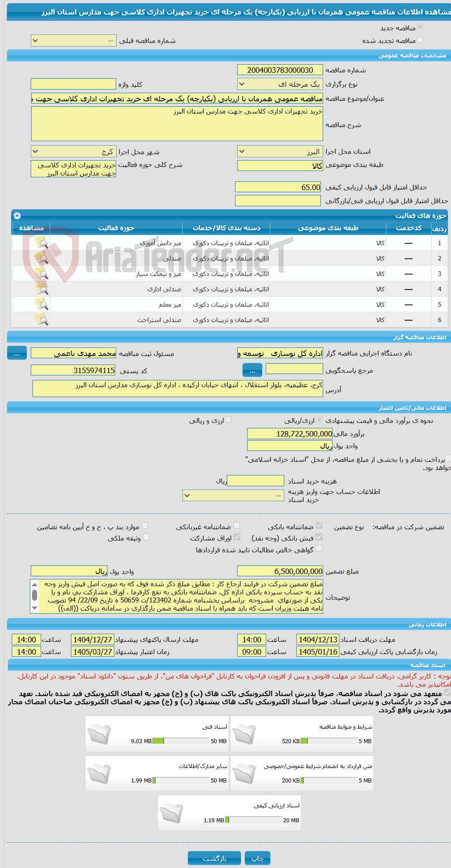View details of صندلی row 2
The height and width of the screenshot is (868, 451).
[42, 259]
